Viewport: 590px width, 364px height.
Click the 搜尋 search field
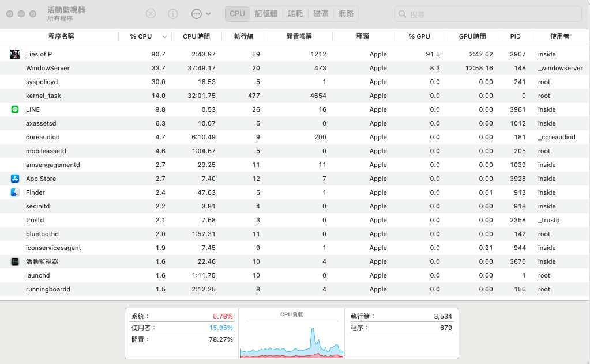point(488,14)
